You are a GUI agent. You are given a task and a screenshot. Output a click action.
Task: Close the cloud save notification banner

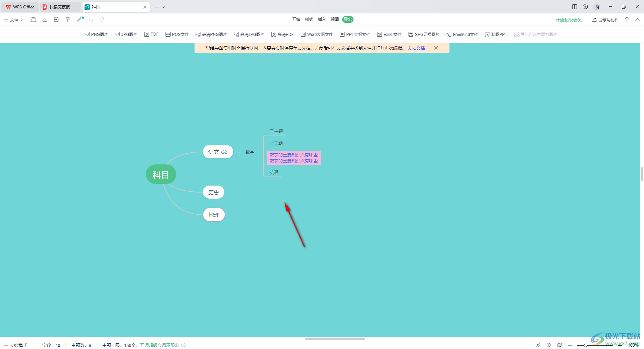pyautogui.click(x=436, y=48)
